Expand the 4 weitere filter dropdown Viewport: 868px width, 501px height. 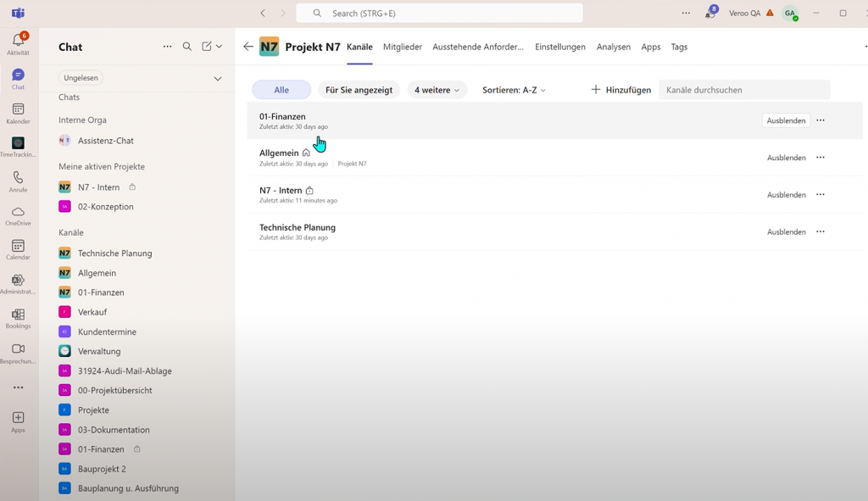[437, 90]
